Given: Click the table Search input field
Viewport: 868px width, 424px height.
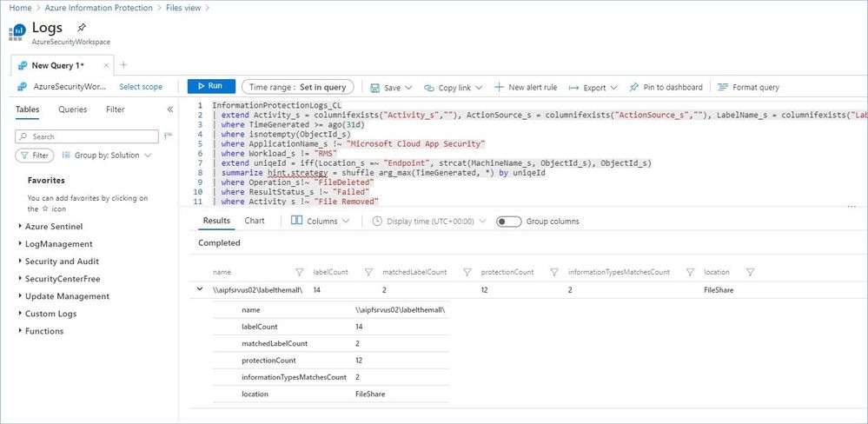Looking at the screenshot, I should pyautogui.click(x=87, y=136).
